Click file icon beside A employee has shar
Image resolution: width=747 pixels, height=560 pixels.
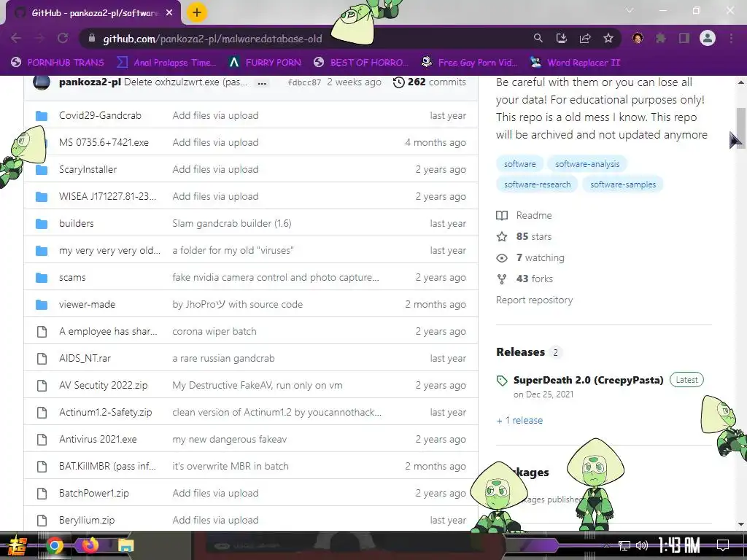click(x=42, y=332)
